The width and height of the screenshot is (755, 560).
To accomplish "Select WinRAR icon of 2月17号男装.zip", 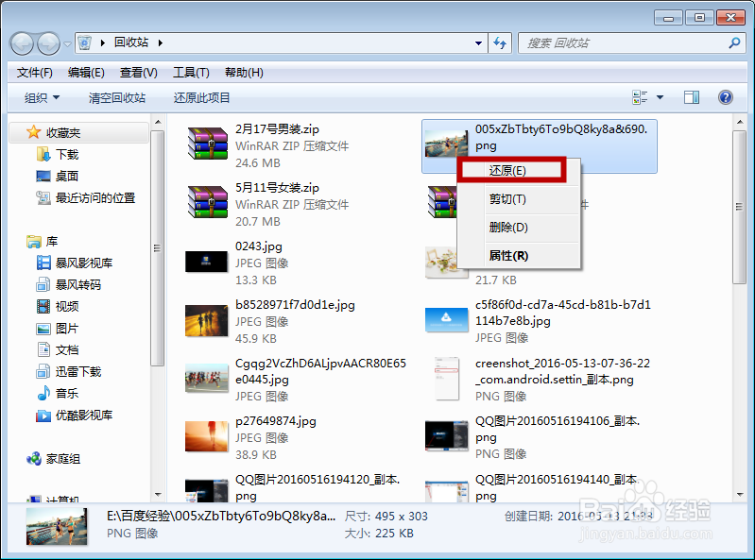I will [207, 144].
